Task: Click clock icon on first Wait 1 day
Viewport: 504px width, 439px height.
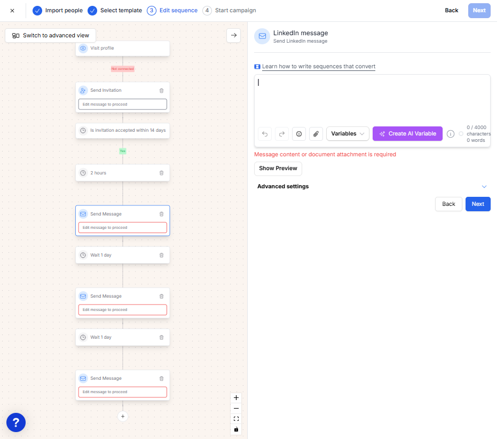Action: pos(83,255)
